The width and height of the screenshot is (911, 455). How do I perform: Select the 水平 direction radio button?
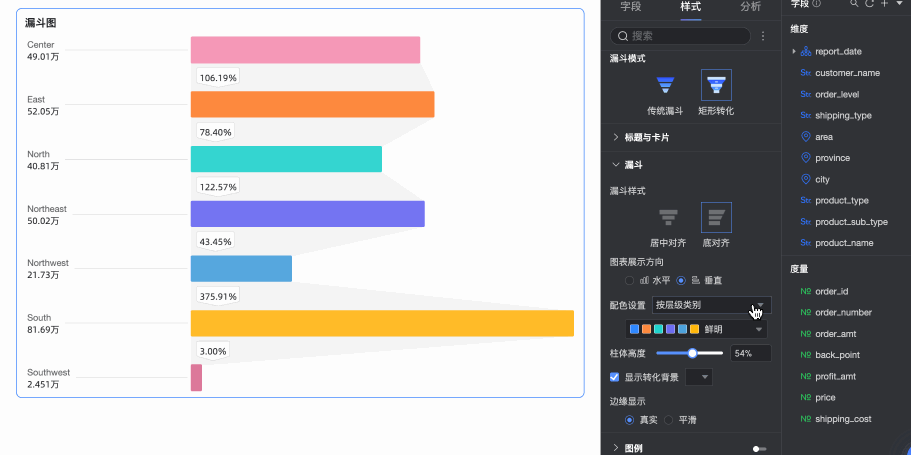pyautogui.click(x=629, y=281)
